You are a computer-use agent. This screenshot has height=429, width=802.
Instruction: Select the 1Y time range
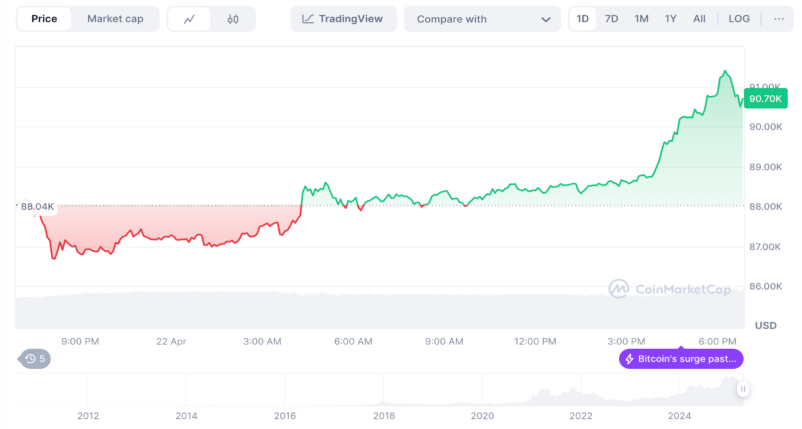click(670, 19)
